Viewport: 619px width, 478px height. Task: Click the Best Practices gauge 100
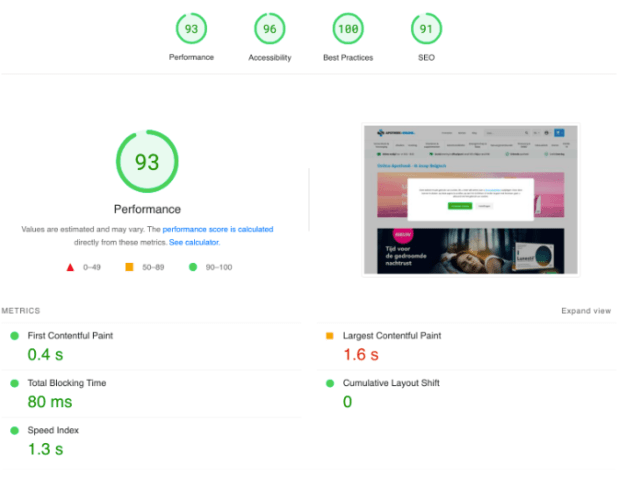(347, 30)
